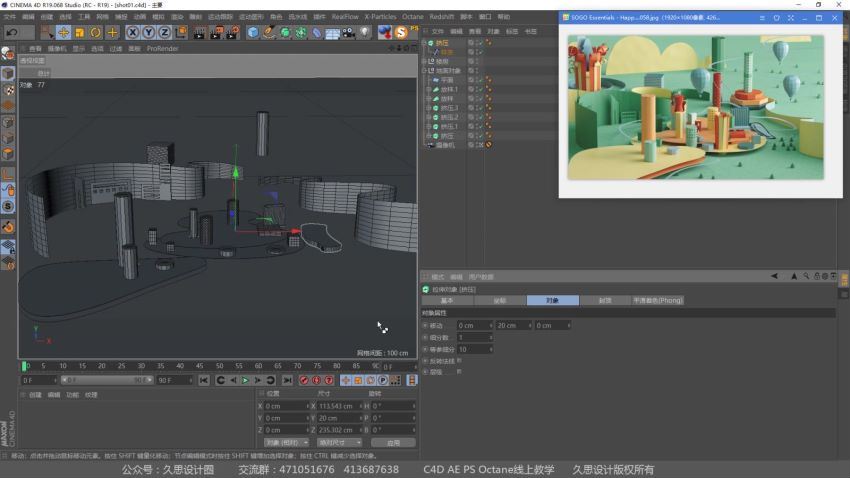Click attribute manager lock icon
Viewport: 850px width, 478px height.
817,276
